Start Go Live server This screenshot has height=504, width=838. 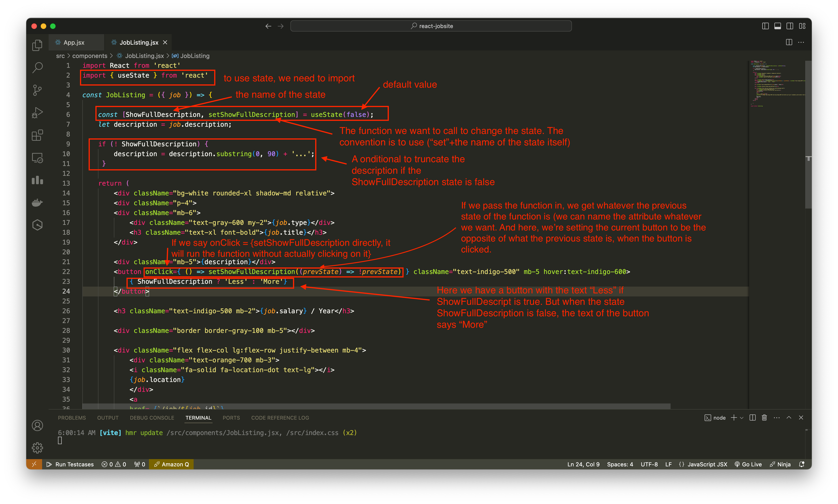click(x=748, y=464)
